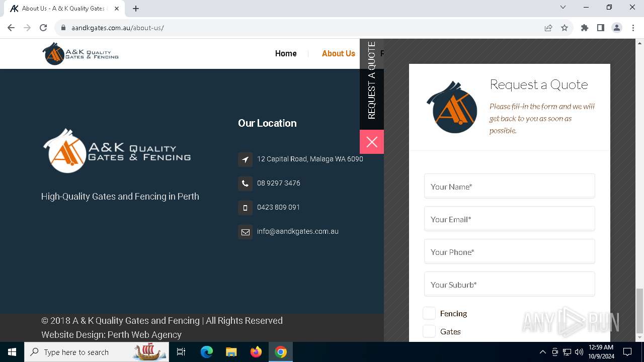This screenshot has height=362, width=644.
Task: Click the vertical REQUEST A QUOTE tab
Action: pyautogui.click(x=372, y=84)
